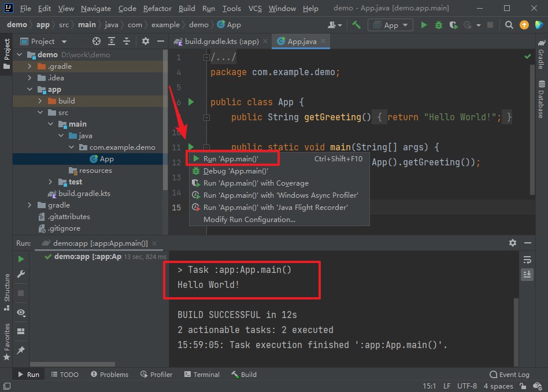Expand all in Project tree
Viewport: 548px width, 392px height.
pyautogui.click(x=112, y=41)
